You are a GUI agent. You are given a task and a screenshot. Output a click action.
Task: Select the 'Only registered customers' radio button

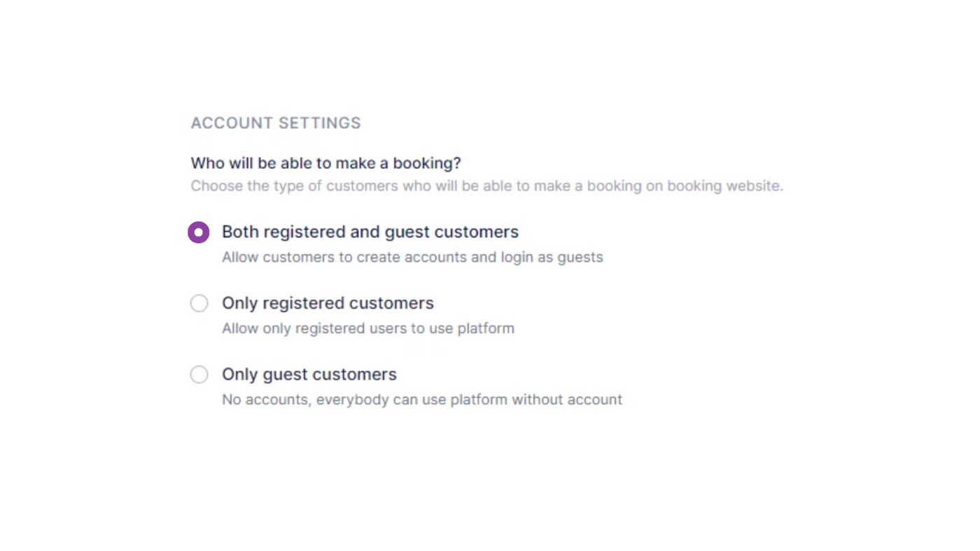[x=199, y=303]
